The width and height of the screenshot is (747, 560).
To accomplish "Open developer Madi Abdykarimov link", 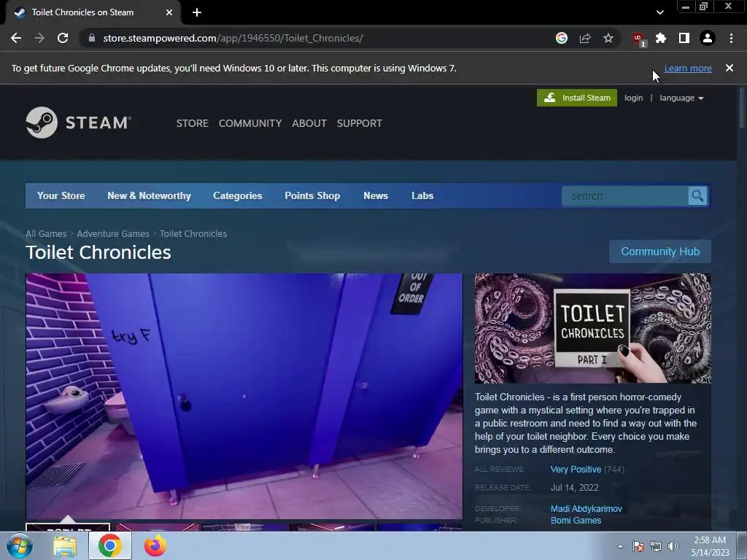I will click(587, 509).
